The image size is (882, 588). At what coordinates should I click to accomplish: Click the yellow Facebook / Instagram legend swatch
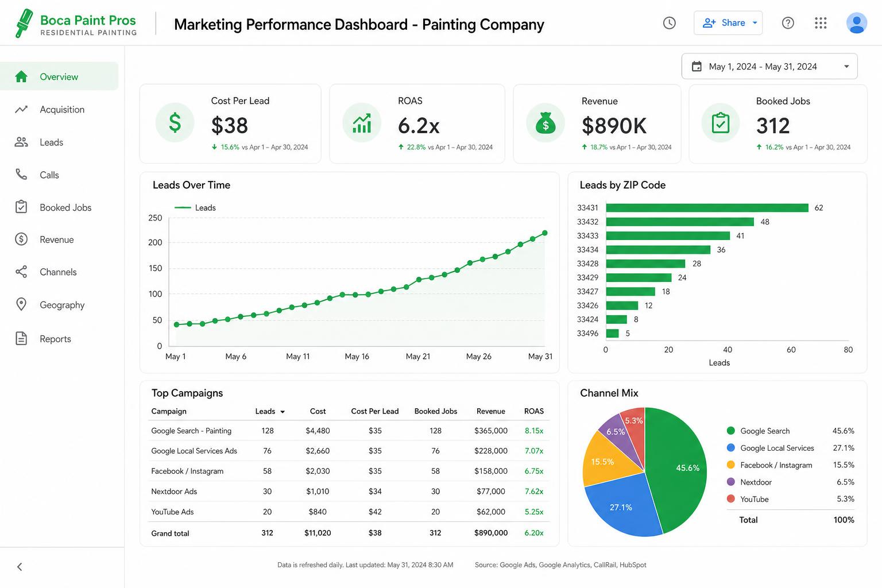click(x=731, y=465)
